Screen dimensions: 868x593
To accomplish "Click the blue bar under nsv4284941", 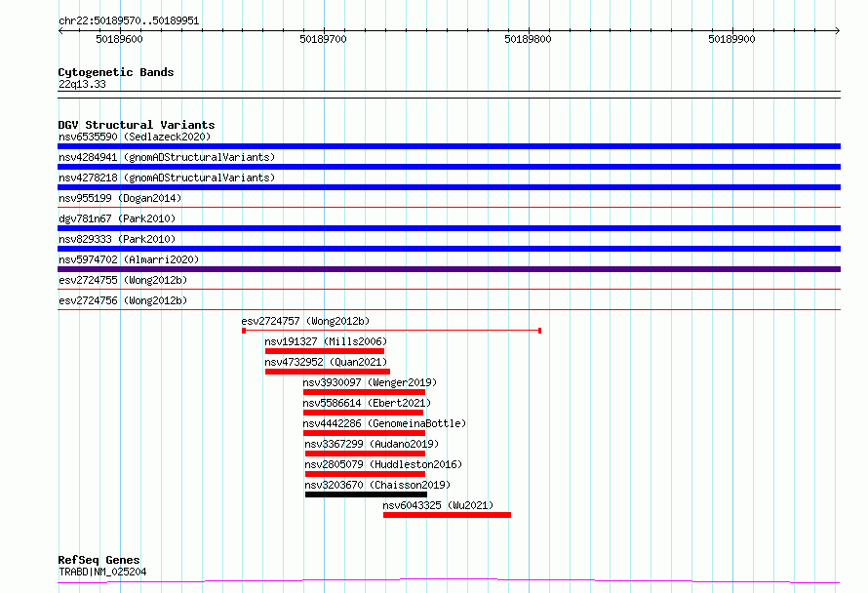I will (x=449, y=167).
